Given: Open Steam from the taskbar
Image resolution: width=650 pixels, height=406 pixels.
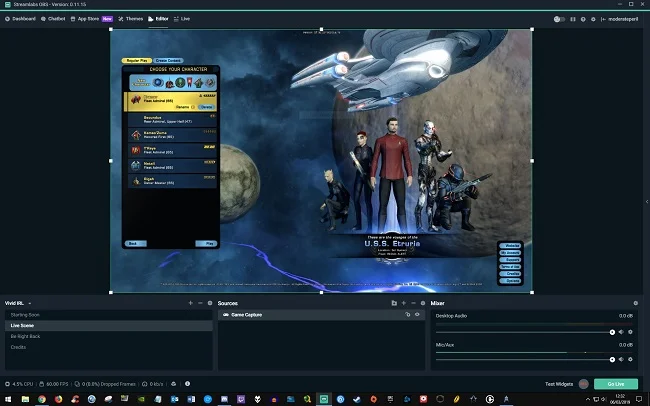Looking at the screenshot, I should pyautogui.click(x=357, y=399).
